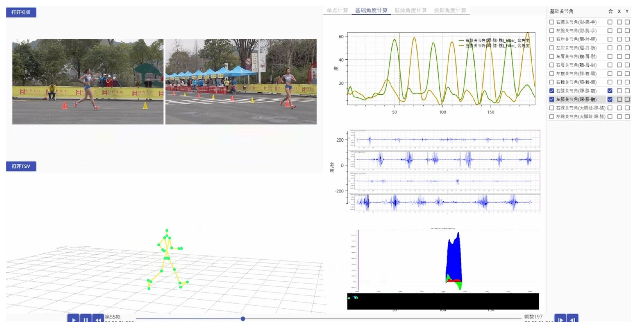Open the 投影角度计算 tab
The image size is (644, 329).
tap(450, 10)
